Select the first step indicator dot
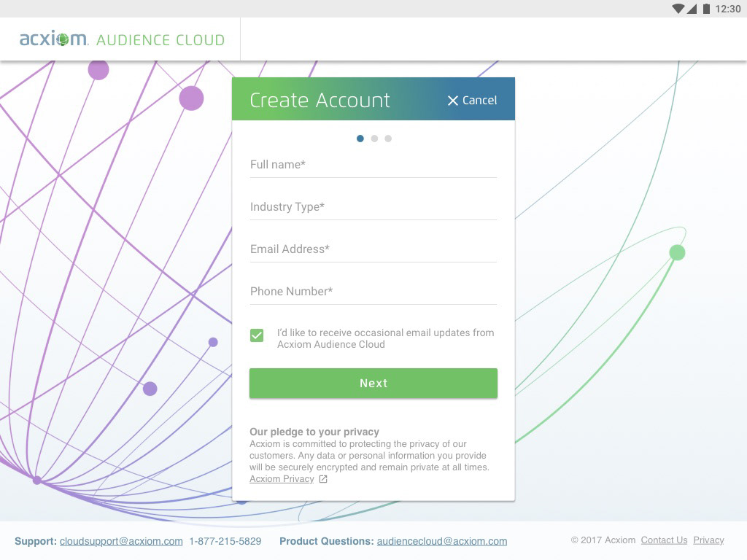 click(360, 139)
